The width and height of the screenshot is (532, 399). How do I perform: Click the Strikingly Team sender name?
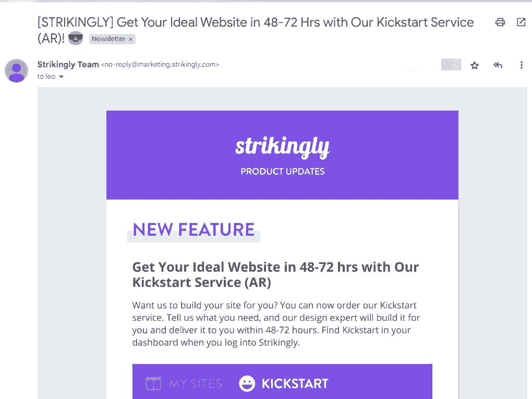[x=68, y=65]
